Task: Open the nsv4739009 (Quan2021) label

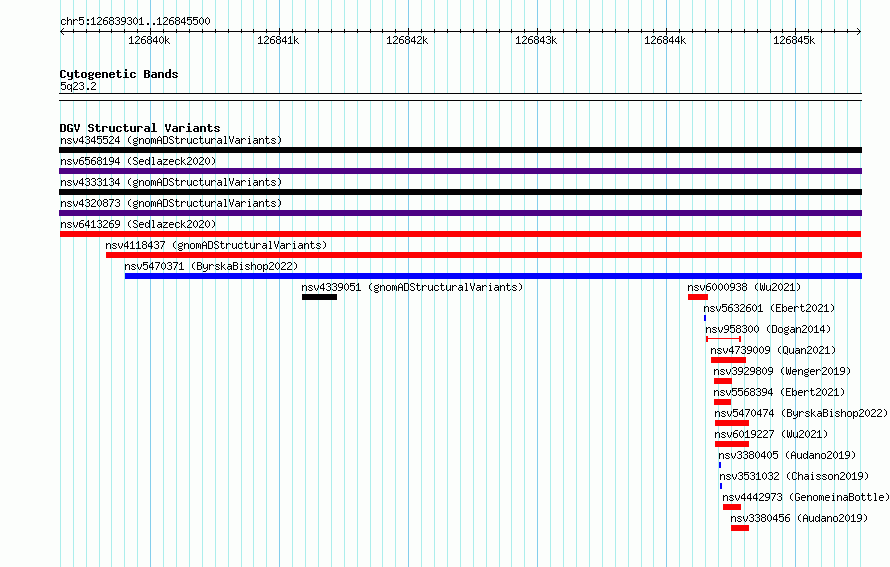Action: click(773, 350)
